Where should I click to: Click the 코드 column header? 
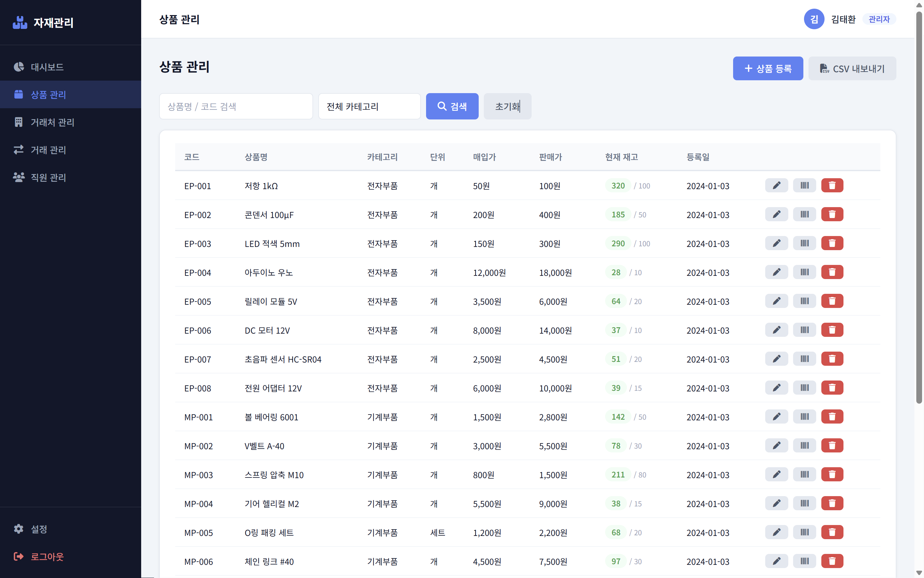[x=192, y=157]
